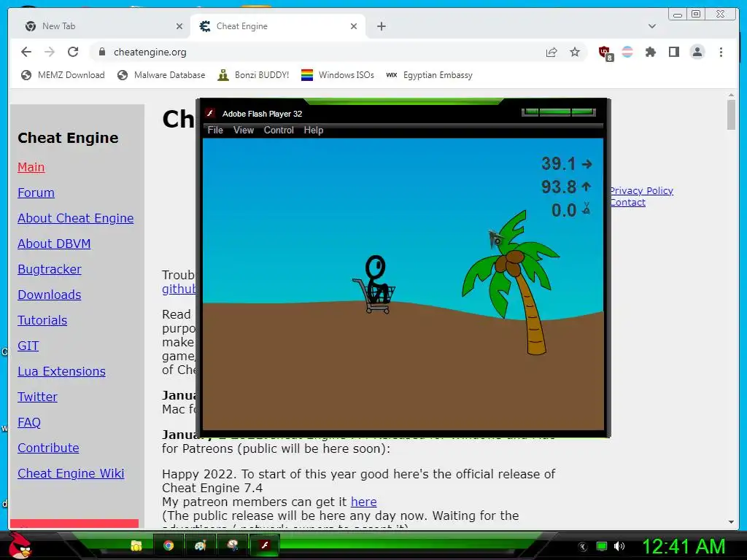Click the stickman in the shopping cart

coord(376,285)
